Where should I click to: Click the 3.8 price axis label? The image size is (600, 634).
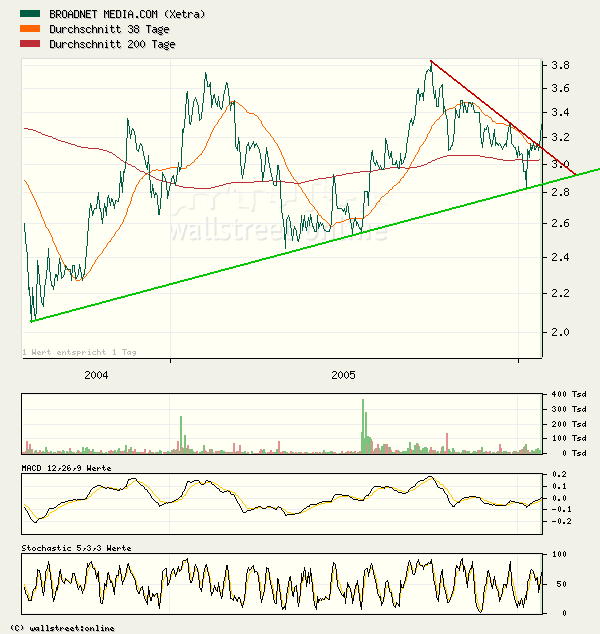point(561,66)
